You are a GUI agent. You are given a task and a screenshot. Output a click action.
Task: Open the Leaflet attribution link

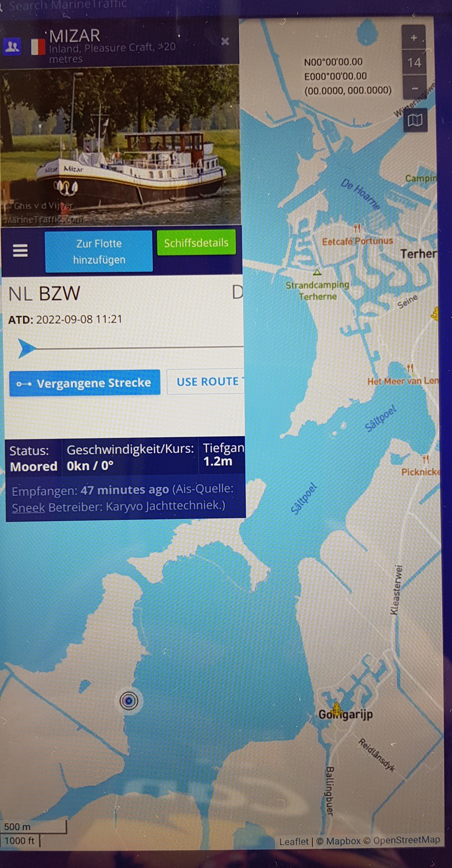(x=294, y=841)
